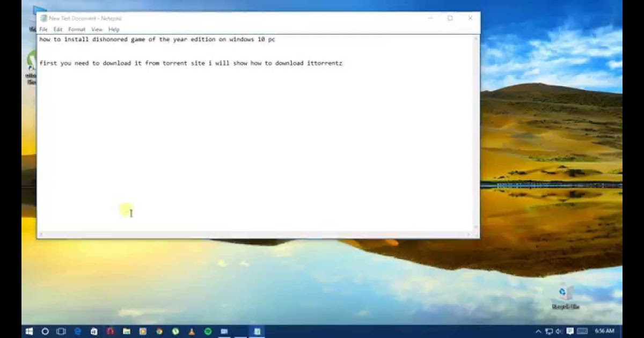Image resolution: width=644 pixels, height=338 pixels.
Task: Open the clock showing 6:56 AM
Action: 605,332
